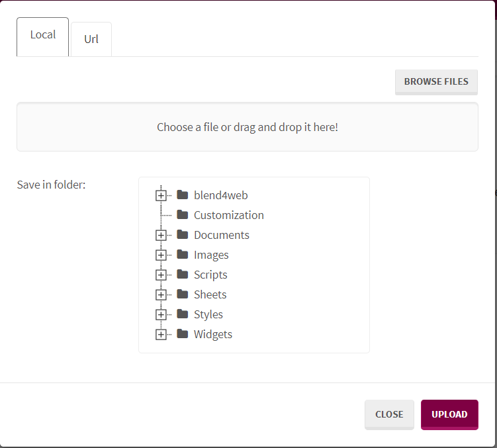Click the blend4web folder icon
Viewport: 497px width, 448px height.
(x=183, y=195)
